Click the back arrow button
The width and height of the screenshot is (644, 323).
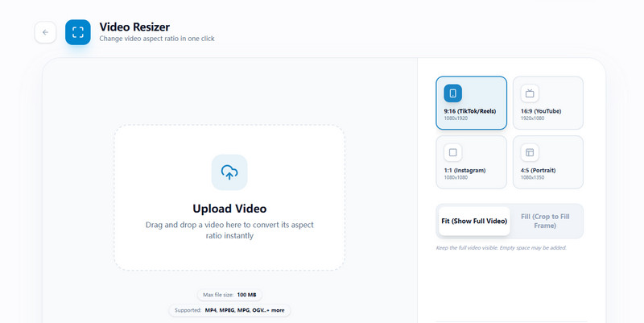(x=45, y=32)
